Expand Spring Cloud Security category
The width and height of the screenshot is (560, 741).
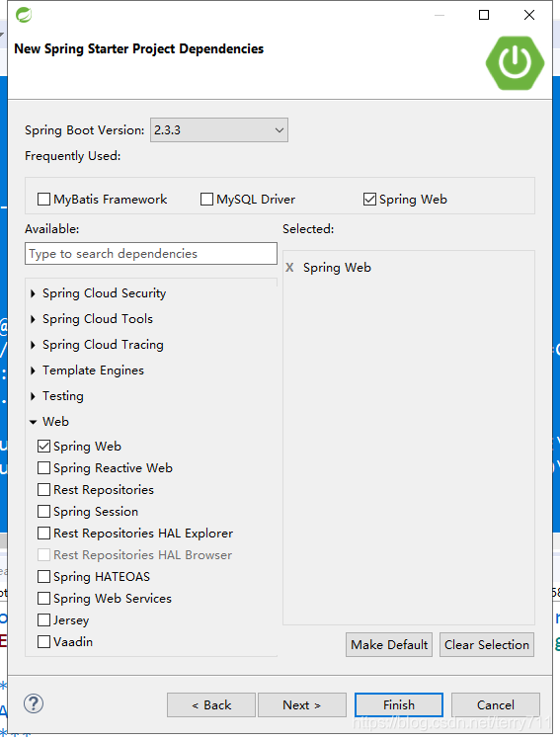coord(33,293)
